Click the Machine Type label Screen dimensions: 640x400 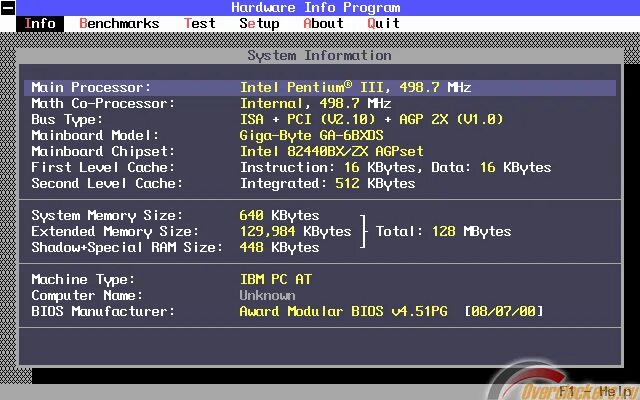tap(83, 280)
